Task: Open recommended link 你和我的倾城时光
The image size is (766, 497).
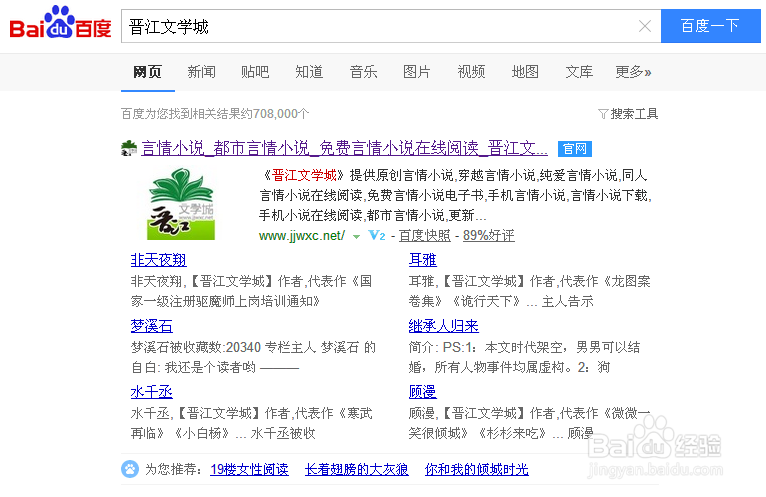Action: coord(477,470)
